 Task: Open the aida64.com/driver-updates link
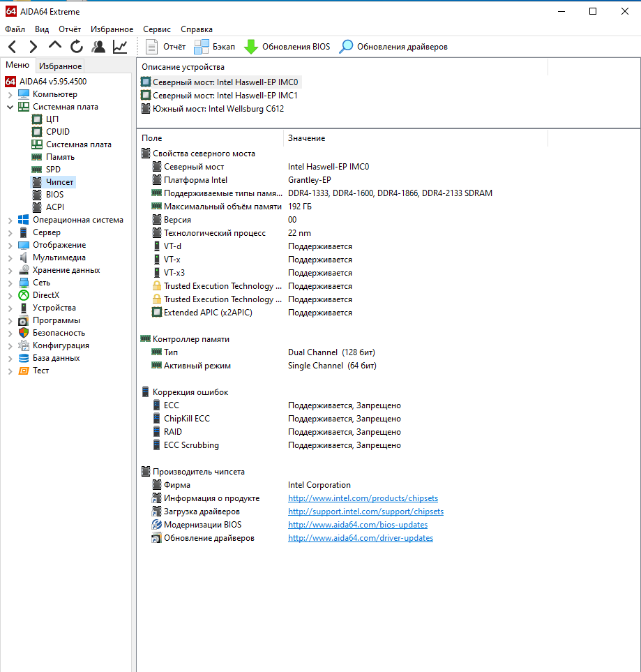coord(361,538)
